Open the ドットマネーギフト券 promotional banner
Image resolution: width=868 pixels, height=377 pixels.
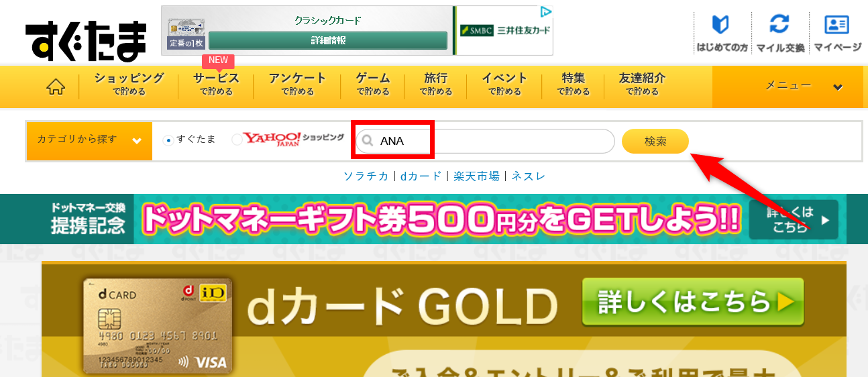pos(434,219)
